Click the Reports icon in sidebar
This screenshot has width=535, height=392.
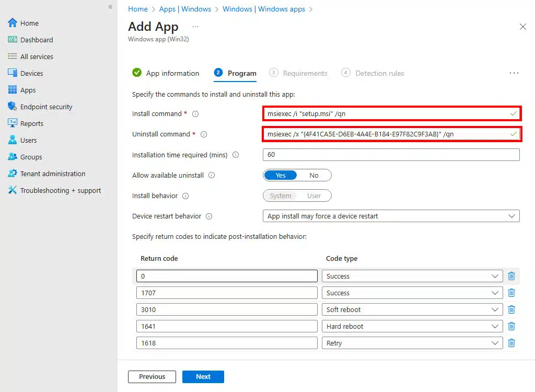tap(13, 123)
